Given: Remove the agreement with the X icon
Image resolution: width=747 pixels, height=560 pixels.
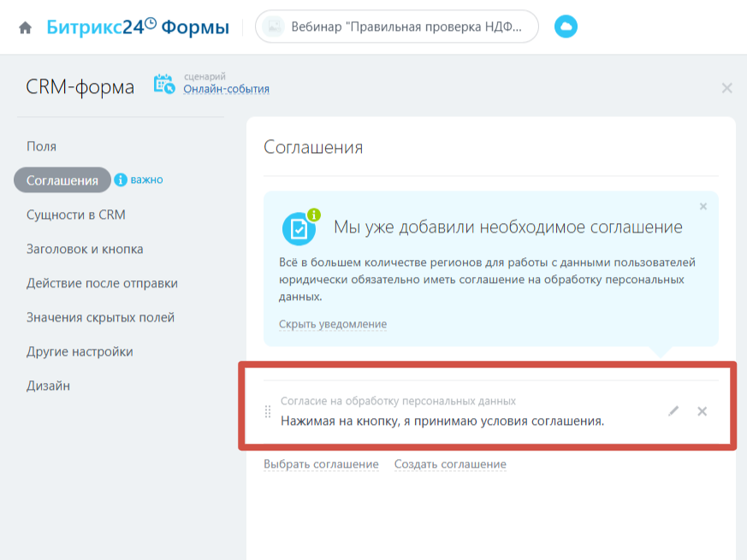Looking at the screenshot, I should tap(702, 411).
